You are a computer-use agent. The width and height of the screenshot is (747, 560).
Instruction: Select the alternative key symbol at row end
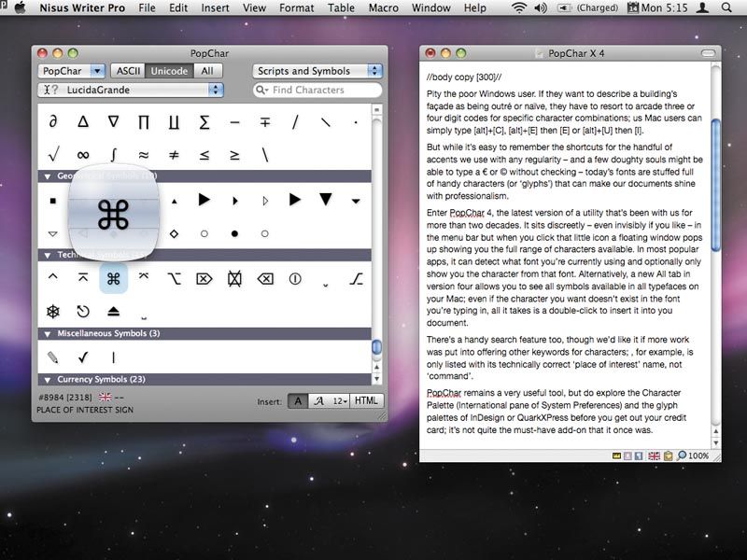(x=356, y=278)
